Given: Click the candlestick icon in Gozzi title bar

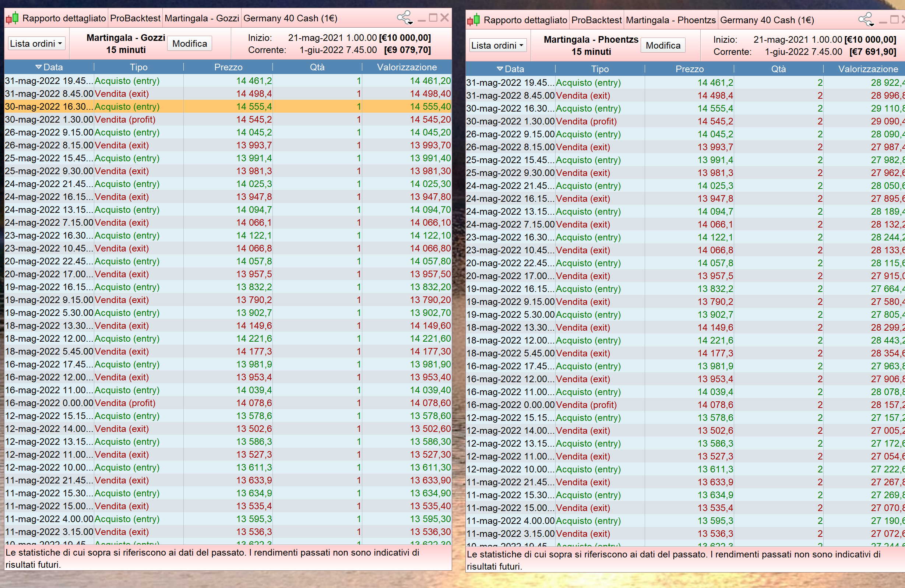Looking at the screenshot, I should point(12,18).
